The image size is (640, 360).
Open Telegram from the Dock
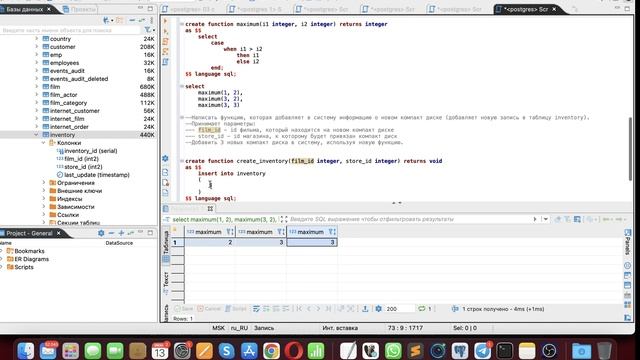[x=482, y=351]
